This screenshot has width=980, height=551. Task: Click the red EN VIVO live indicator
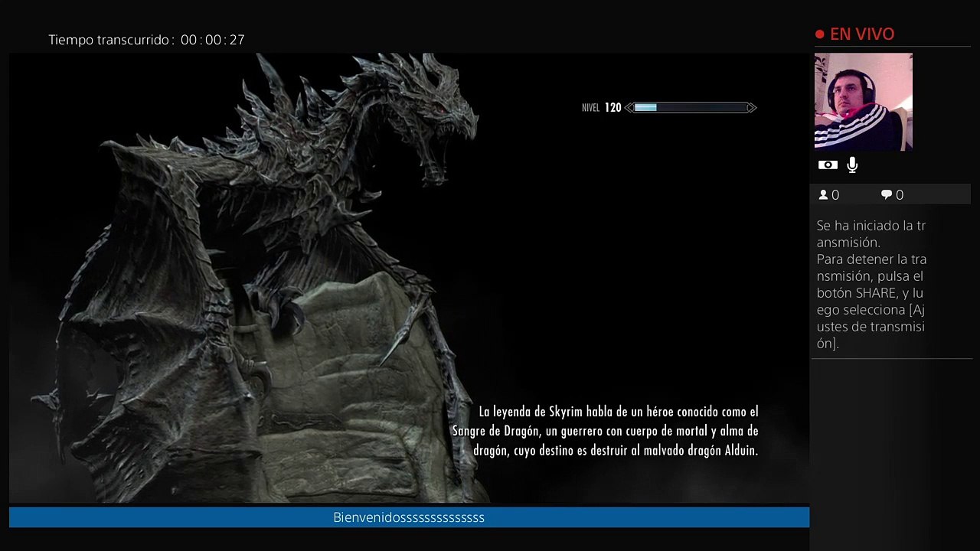tap(854, 34)
